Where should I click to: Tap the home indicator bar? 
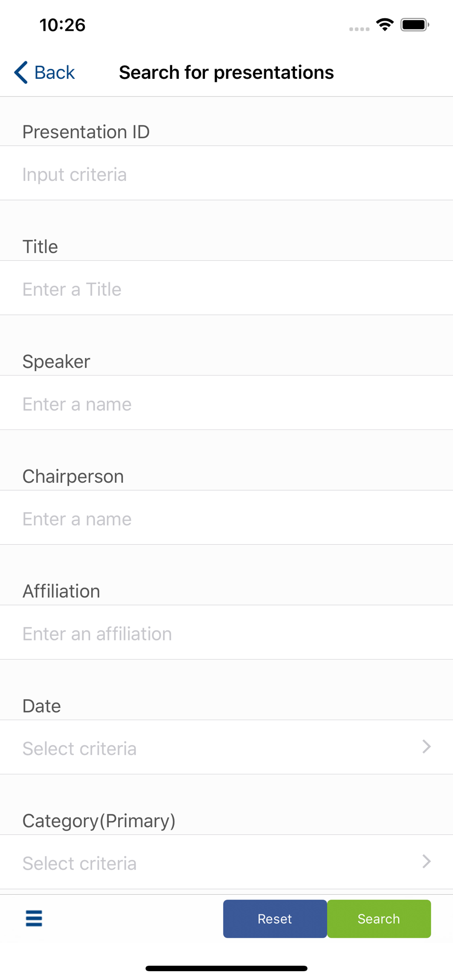point(226,968)
